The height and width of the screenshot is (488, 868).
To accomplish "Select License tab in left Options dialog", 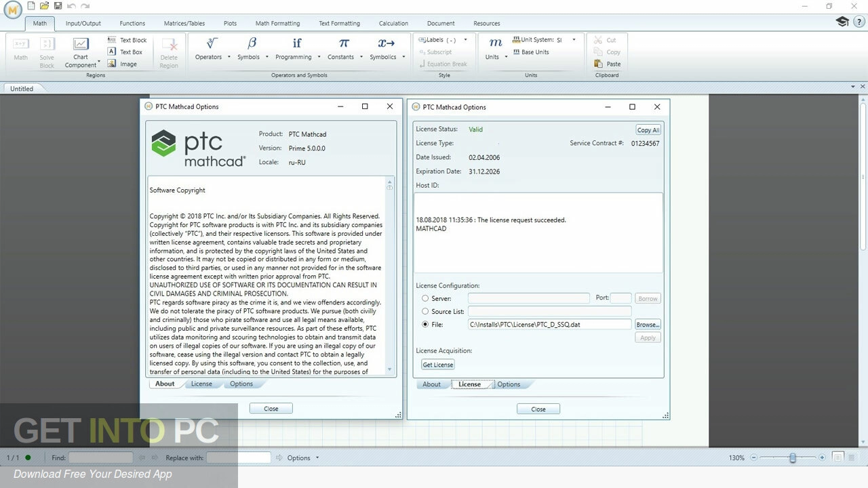I will click(x=201, y=384).
